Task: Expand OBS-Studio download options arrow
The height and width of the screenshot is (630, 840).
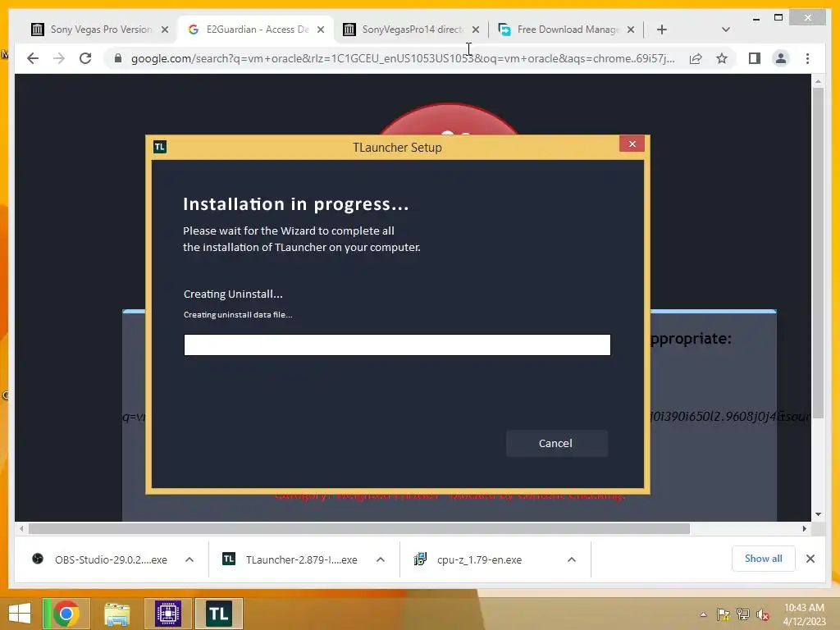Action: coord(189,559)
